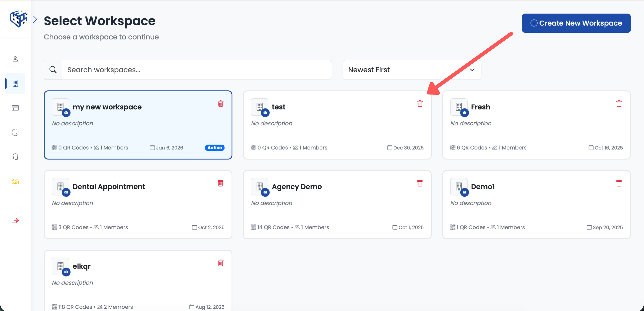Click the 'Search workspaces...' input field
The image size is (644, 311).
point(196,70)
